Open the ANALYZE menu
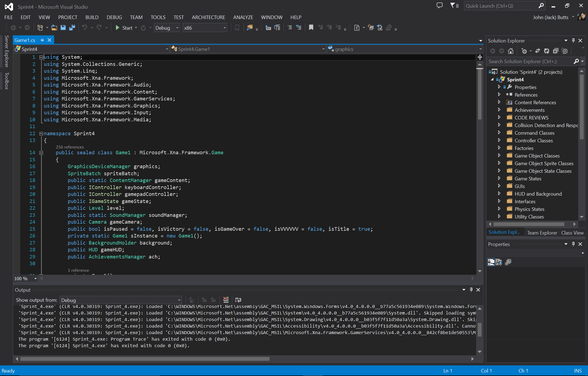Viewport: 588px width, 376px height. 243,17
